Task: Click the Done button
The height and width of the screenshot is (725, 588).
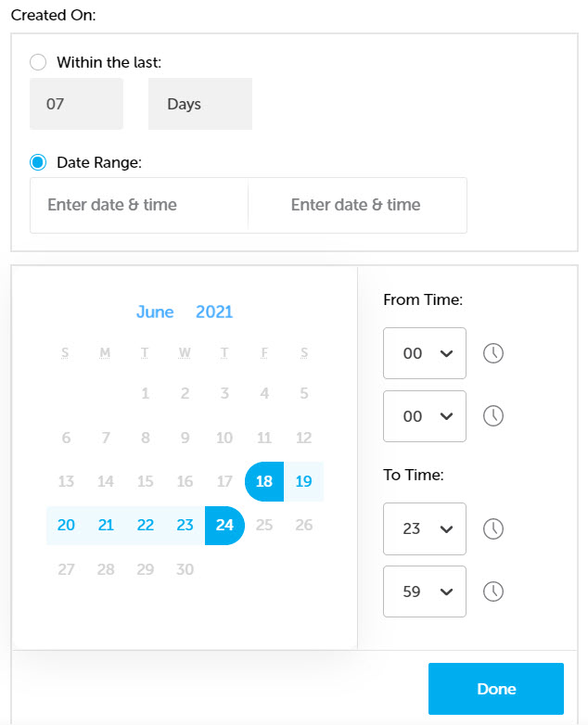Action: pos(496,689)
